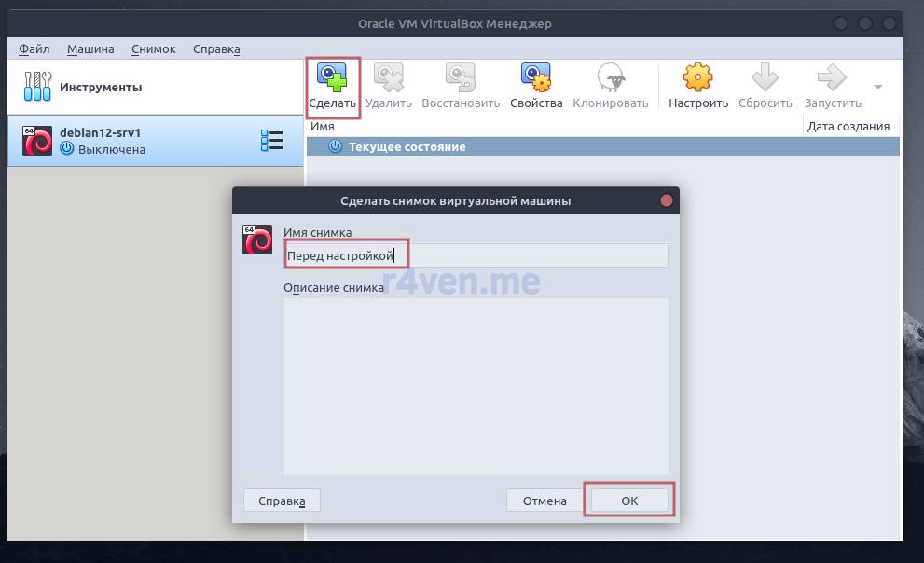Click the Справка button in dialog
The width and height of the screenshot is (924, 563).
282,501
